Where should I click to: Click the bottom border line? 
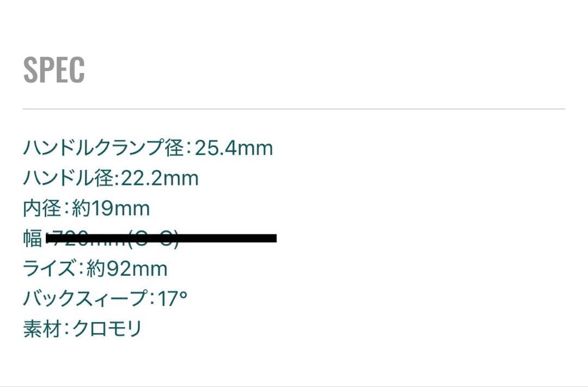(x=294, y=385)
